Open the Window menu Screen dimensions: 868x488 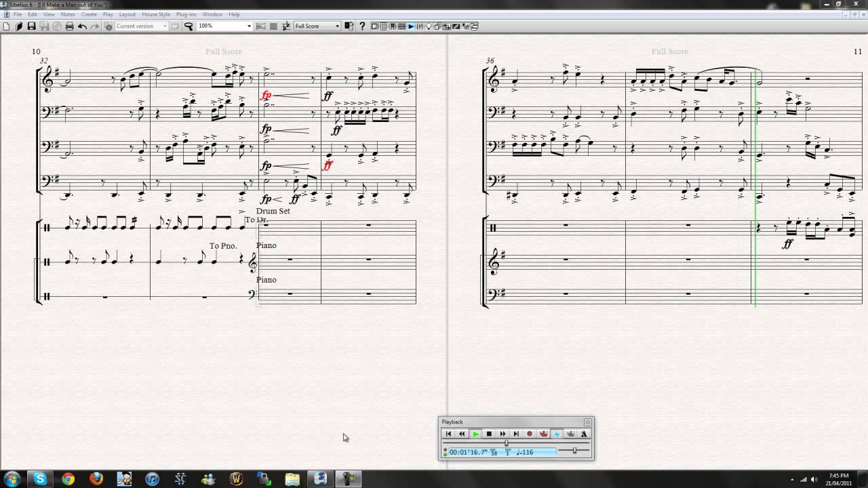tap(212, 14)
